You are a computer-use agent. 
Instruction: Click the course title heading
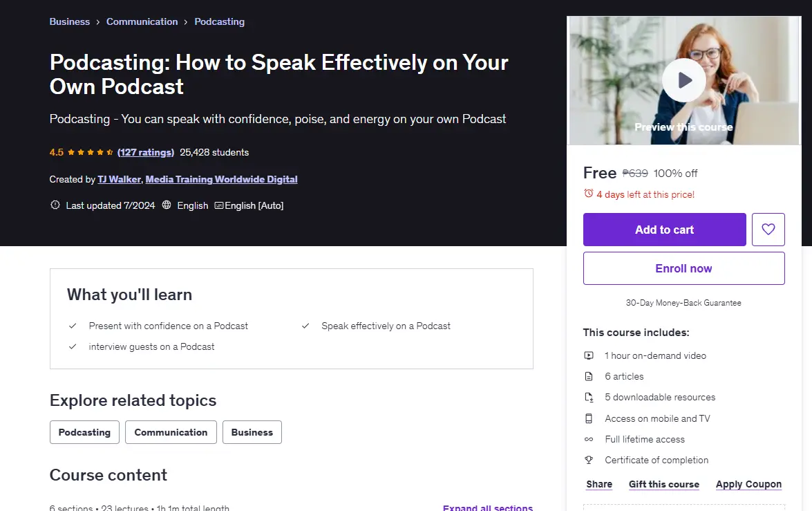point(279,74)
